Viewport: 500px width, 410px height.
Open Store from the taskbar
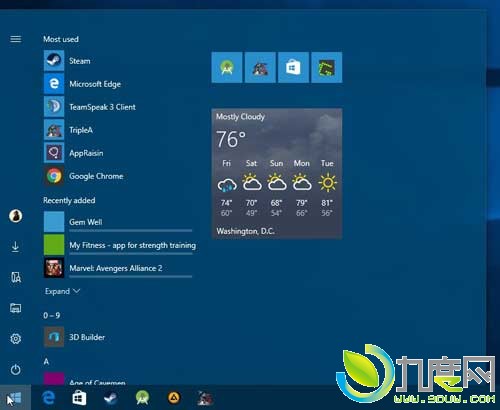79,398
